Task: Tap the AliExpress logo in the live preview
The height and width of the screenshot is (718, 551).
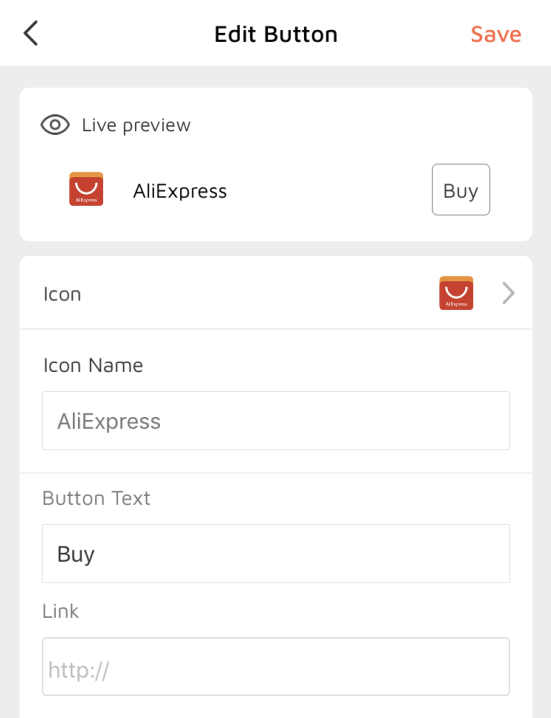Action: point(86,189)
